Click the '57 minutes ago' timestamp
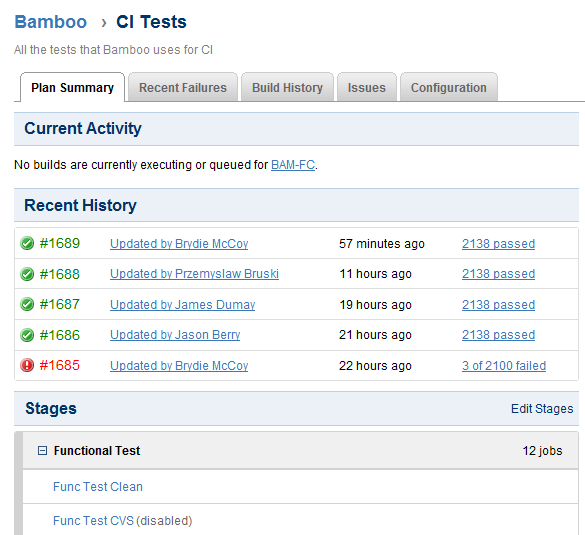Image resolution: width=585 pixels, height=535 pixels. [x=382, y=244]
